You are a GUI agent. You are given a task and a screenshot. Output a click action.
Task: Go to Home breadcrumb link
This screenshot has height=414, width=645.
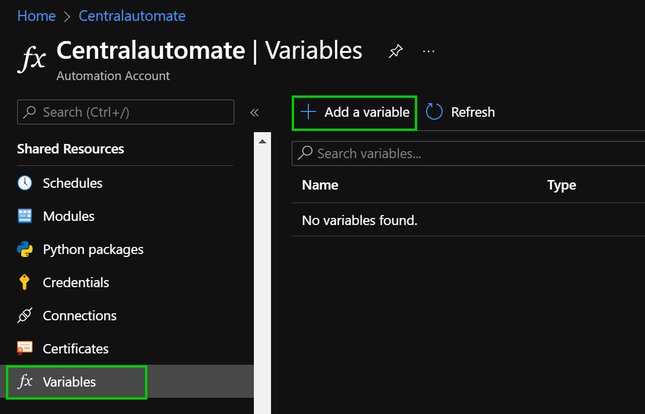pyautogui.click(x=36, y=16)
